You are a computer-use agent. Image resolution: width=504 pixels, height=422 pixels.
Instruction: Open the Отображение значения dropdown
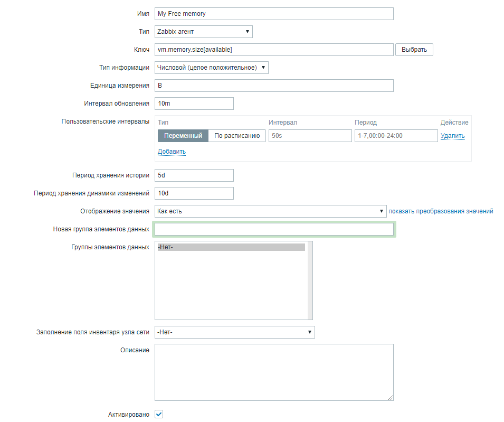[x=271, y=211]
